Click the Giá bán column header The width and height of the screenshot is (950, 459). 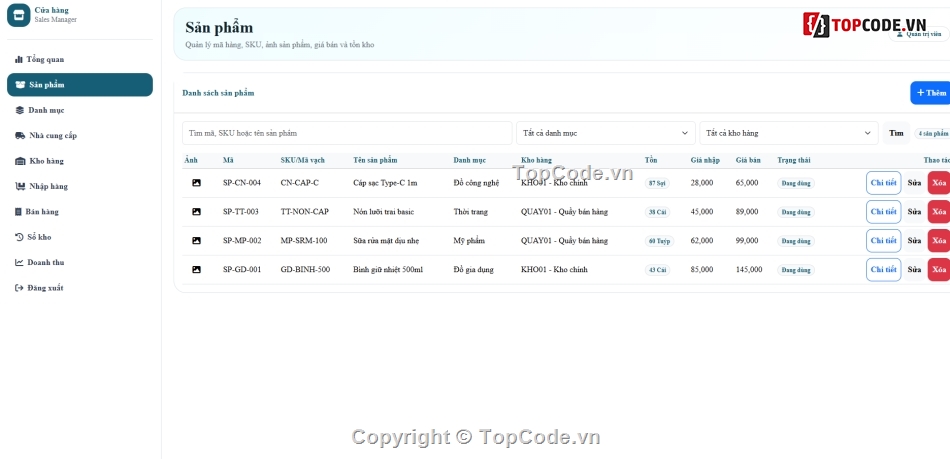748,160
